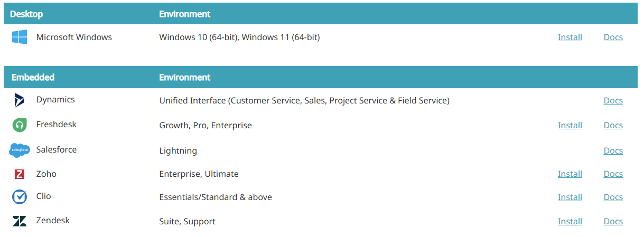This screenshot has width=644, height=237.
Task: Open Salesforce Docs link
Action: pyautogui.click(x=613, y=150)
